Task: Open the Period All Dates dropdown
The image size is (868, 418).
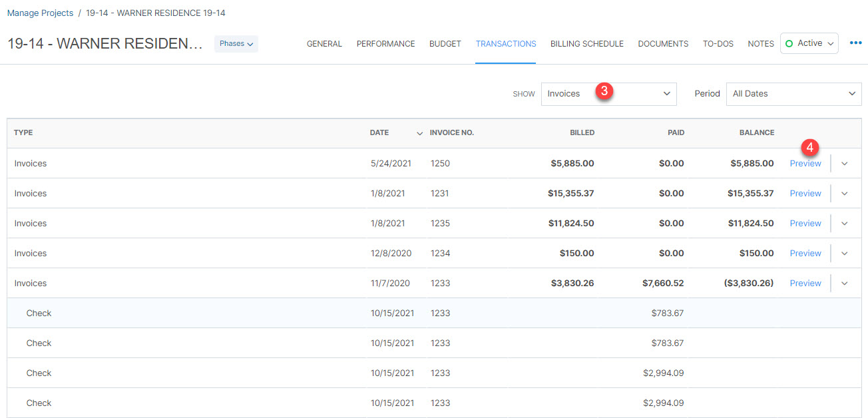Action: (x=793, y=94)
